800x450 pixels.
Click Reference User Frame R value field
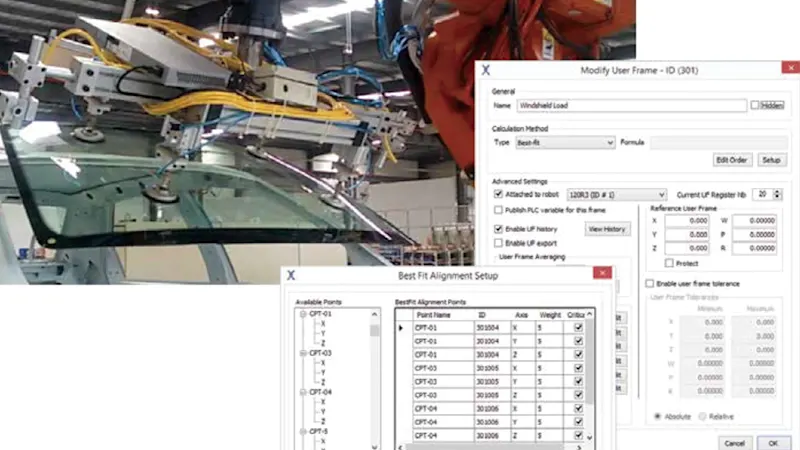pyautogui.click(x=754, y=248)
